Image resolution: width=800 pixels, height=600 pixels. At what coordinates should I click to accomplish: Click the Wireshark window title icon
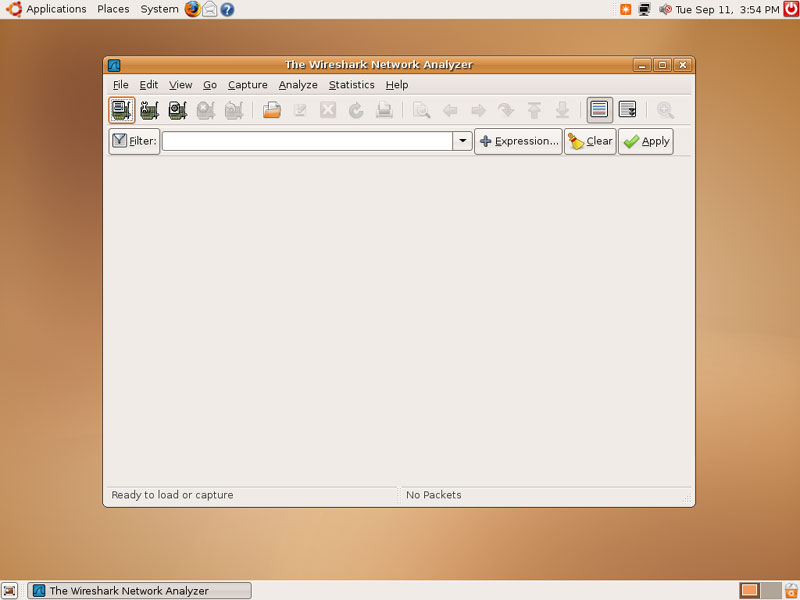[114, 65]
